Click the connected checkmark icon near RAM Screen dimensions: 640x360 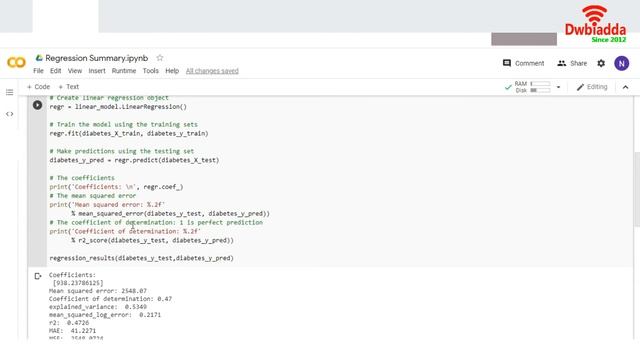tap(508, 87)
